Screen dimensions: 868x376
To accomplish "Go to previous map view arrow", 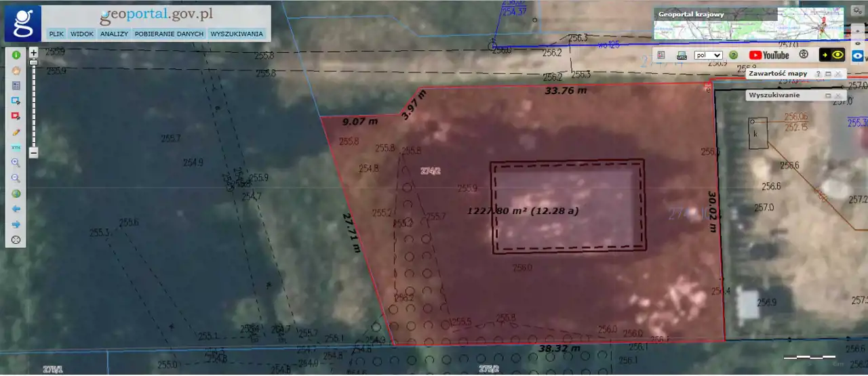I will pos(16,209).
